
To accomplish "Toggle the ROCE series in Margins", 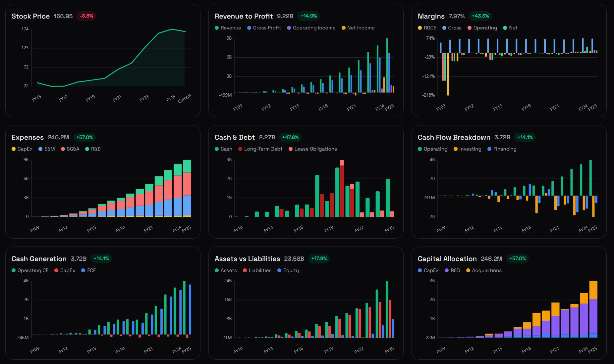I will pyautogui.click(x=427, y=28).
